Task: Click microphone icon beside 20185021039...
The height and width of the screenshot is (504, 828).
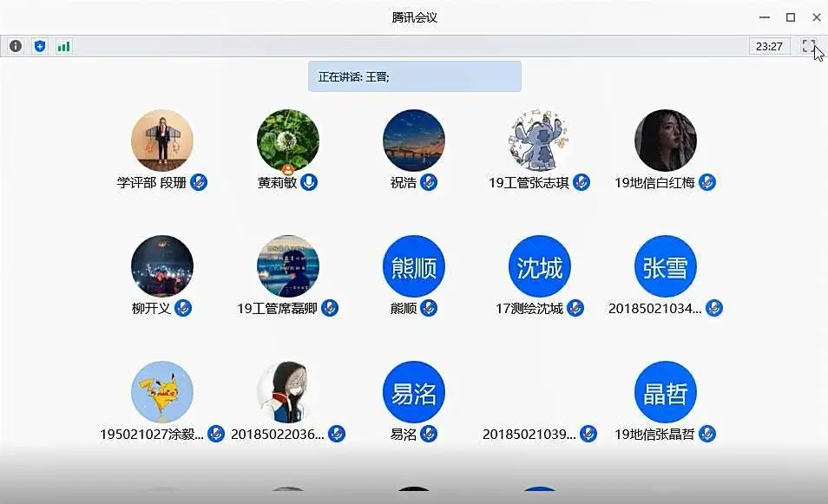Action: [588, 434]
